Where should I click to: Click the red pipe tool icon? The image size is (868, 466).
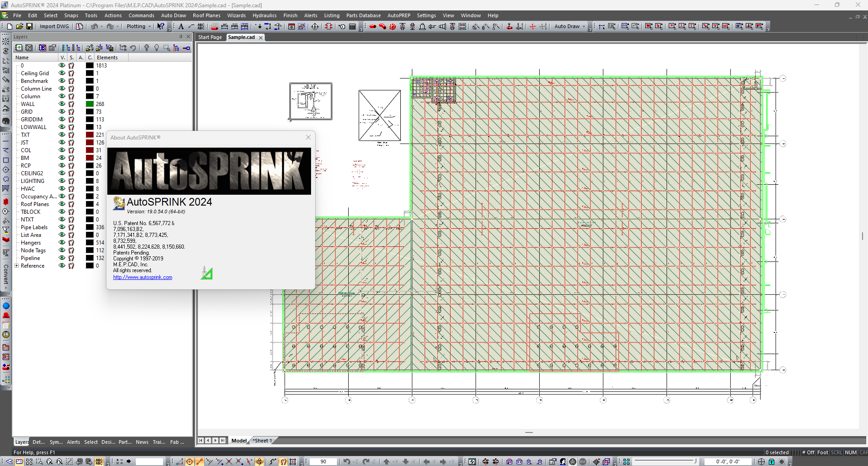[x=373, y=26]
